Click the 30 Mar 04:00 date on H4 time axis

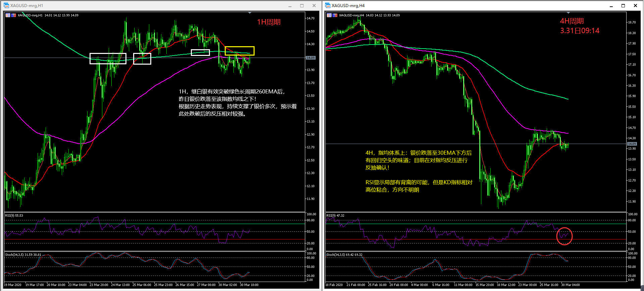click(x=571, y=285)
